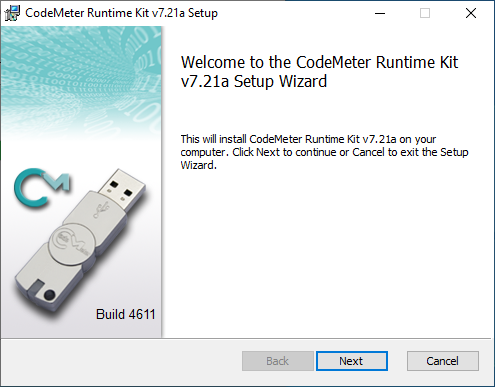Proceed with the Next button
Image resolution: width=495 pixels, height=387 pixels.
[352, 361]
